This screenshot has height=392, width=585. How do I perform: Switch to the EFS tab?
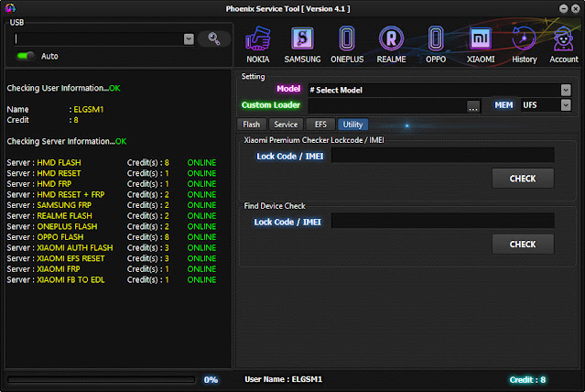[320, 125]
